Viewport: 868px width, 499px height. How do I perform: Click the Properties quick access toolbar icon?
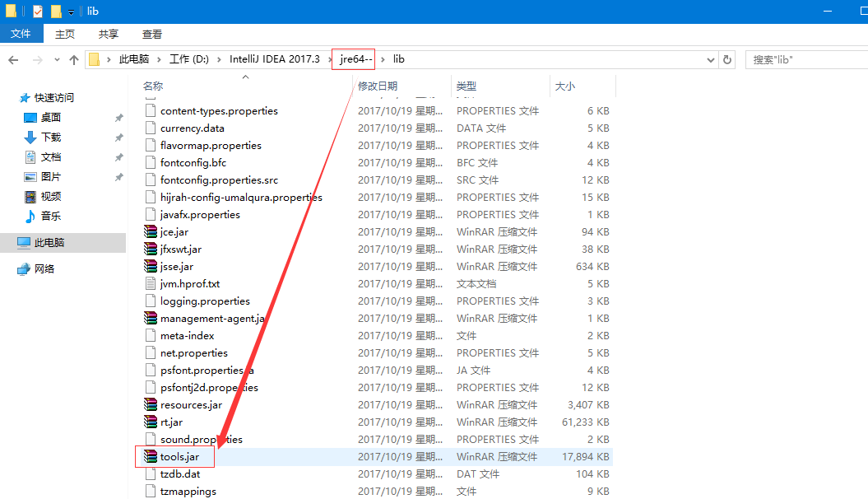38,11
